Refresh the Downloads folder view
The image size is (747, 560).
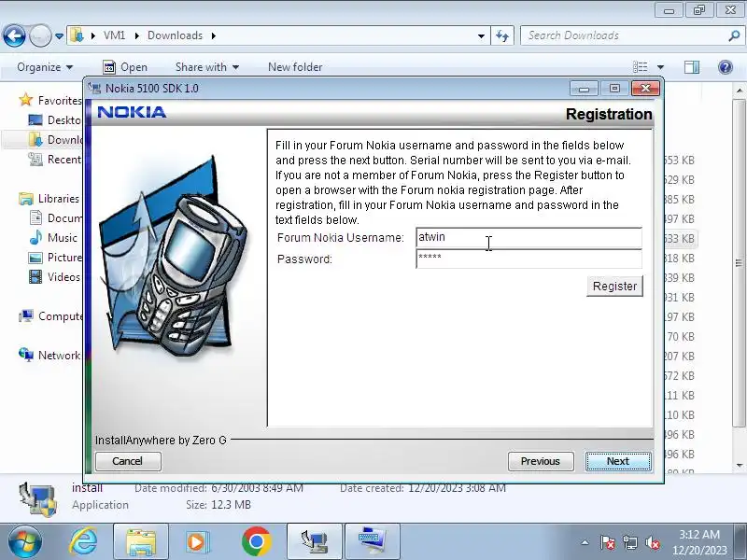point(502,35)
